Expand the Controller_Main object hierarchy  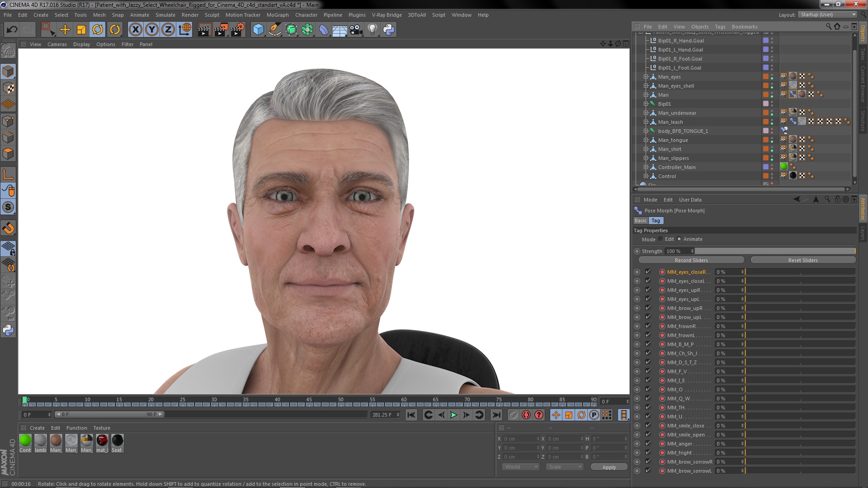click(x=646, y=167)
